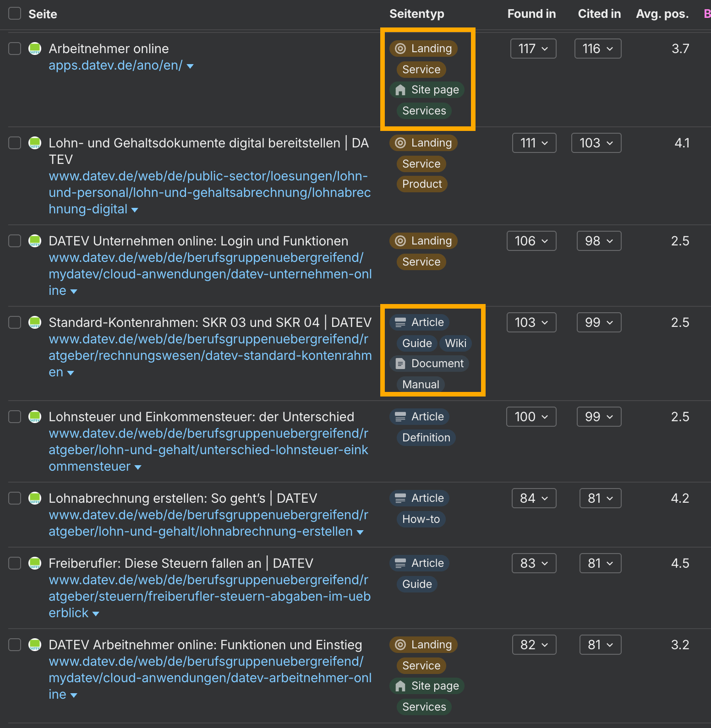Click the Definition page type tag

426,438
